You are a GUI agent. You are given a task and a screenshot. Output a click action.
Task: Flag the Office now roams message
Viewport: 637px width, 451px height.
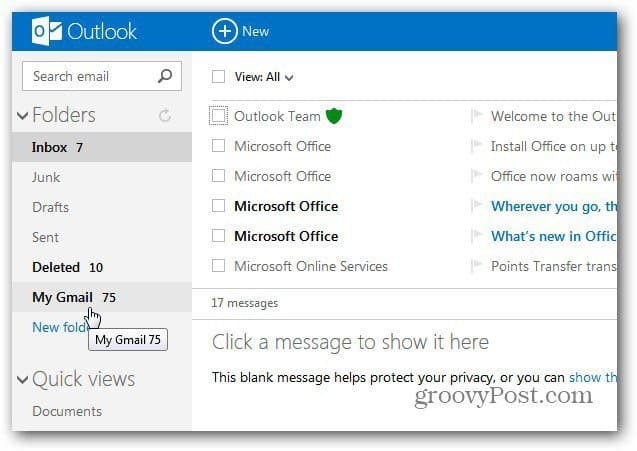click(477, 176)
